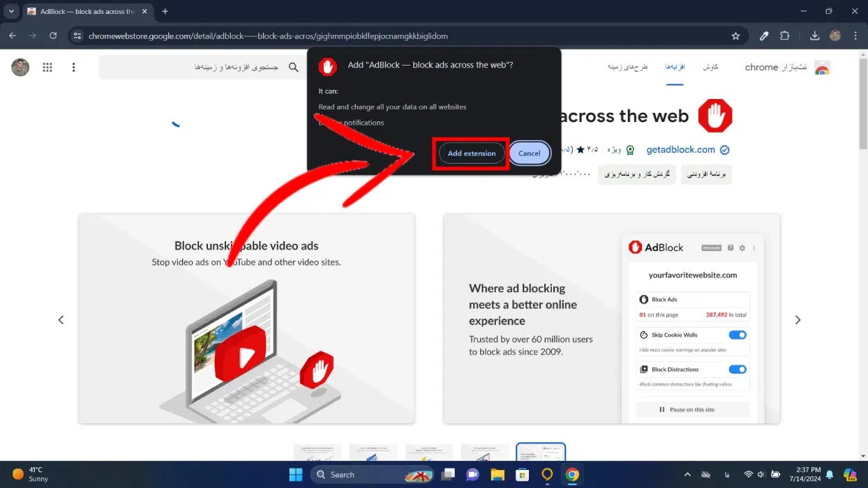Toggle the Skip Cookie Walls switch
The image size is (868, 488).
(737, 335)
